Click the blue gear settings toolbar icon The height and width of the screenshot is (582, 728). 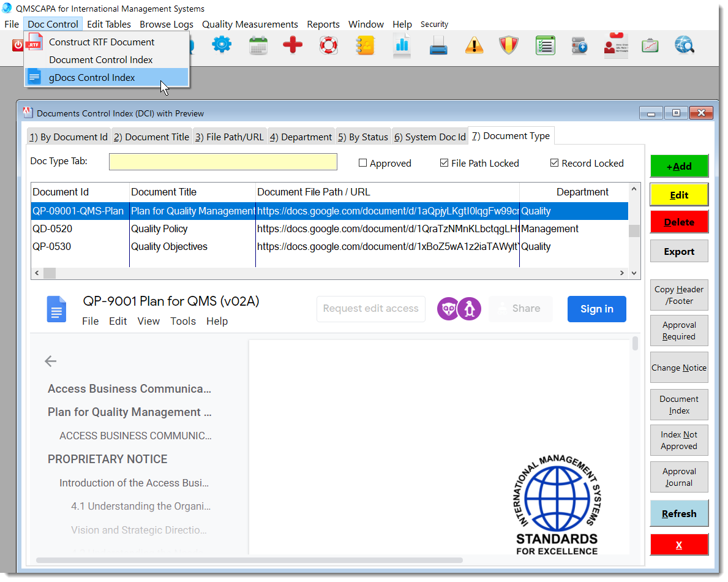(222, 45)
